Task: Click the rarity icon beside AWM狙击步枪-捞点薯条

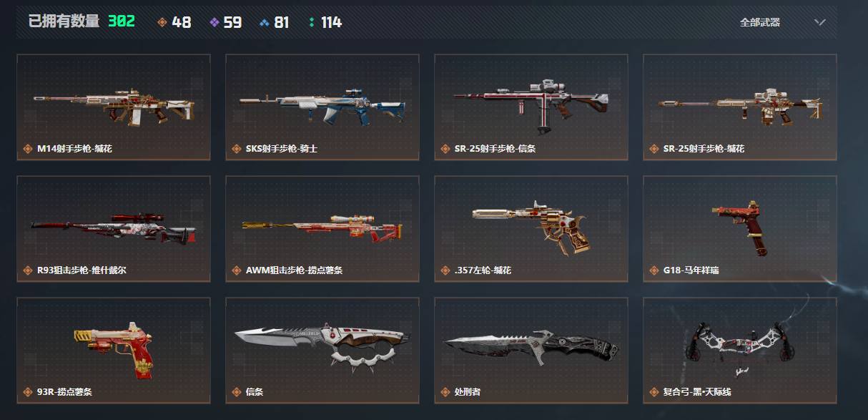Action: pos(236,270)
